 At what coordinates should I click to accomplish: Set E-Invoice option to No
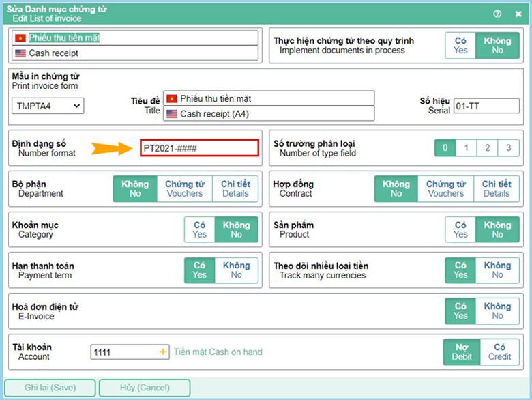pos(497,311)
